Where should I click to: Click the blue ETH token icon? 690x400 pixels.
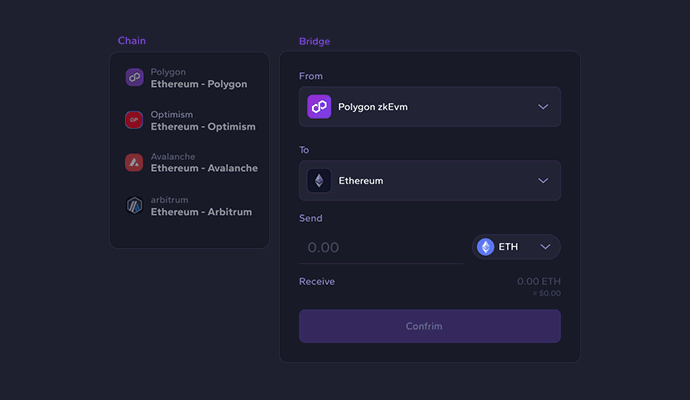pos(485,247)
